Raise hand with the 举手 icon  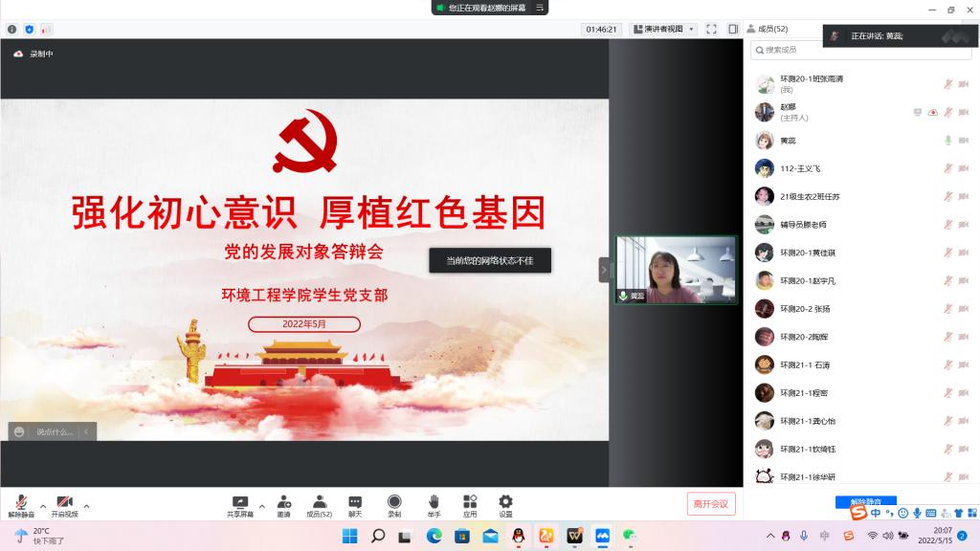coord(434,501)
